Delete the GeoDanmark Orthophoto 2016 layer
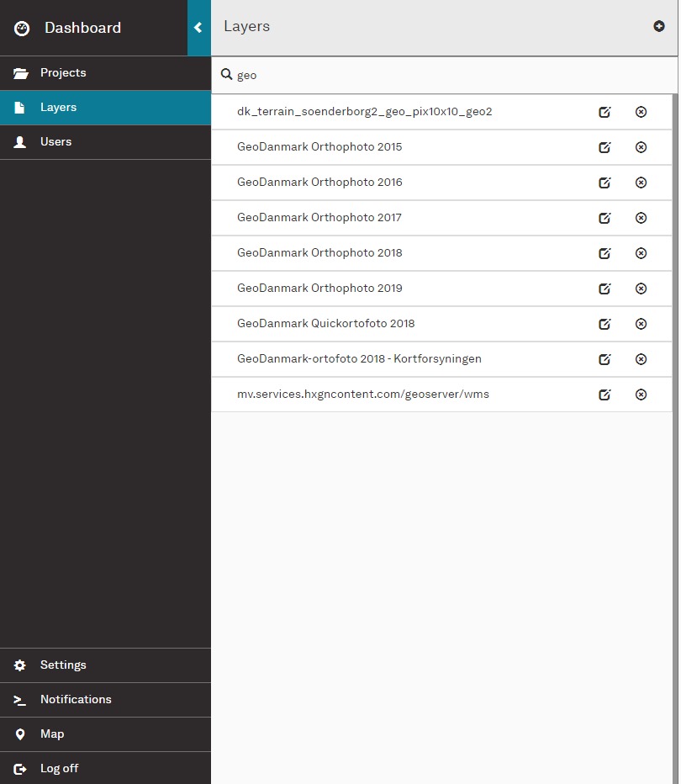The width and height of the screenshot is (681, 784). click(641, 183)
